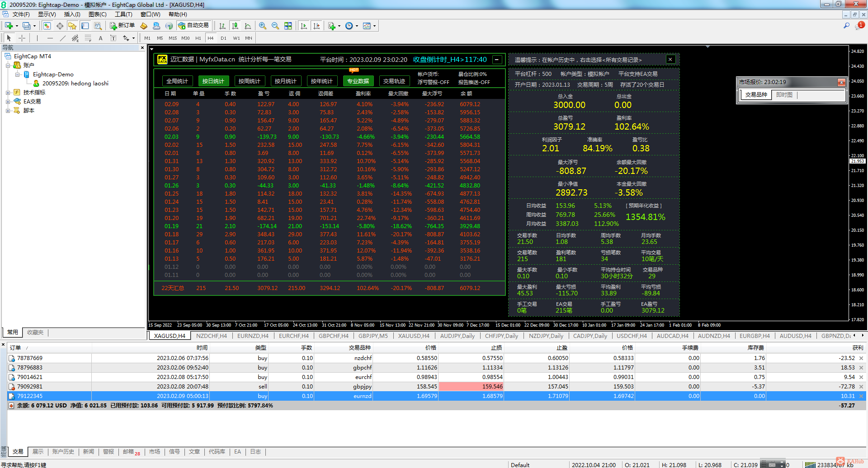Switch timeframe to H1

[198, 38]
